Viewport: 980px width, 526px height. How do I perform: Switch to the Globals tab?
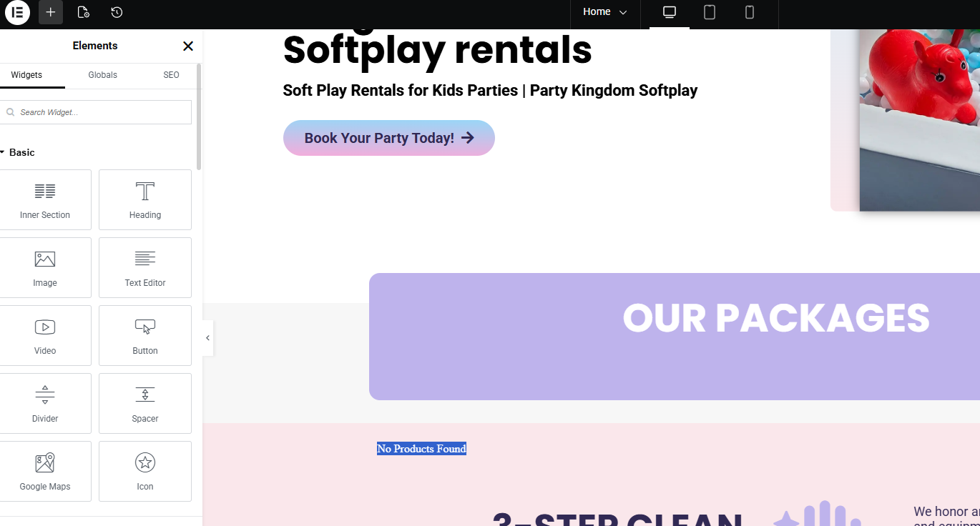tap(102, 75)
